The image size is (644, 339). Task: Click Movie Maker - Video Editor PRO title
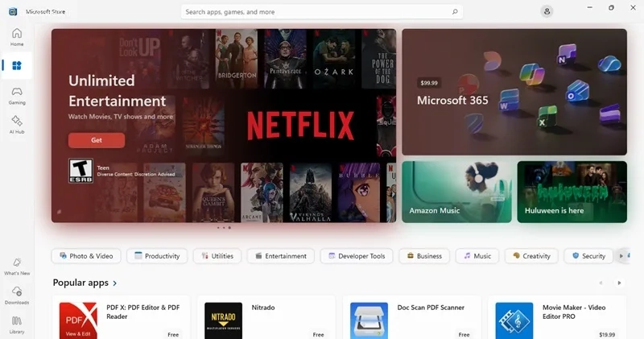pos(574,312)
